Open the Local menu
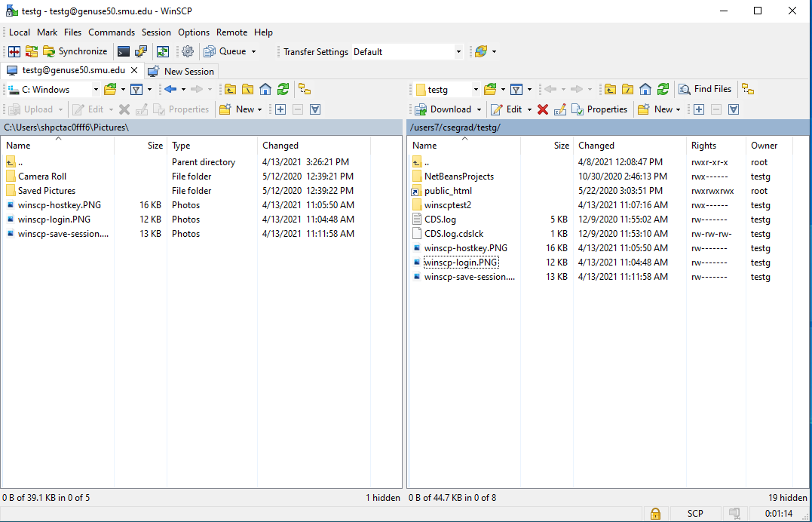 (x=20, y=32)
